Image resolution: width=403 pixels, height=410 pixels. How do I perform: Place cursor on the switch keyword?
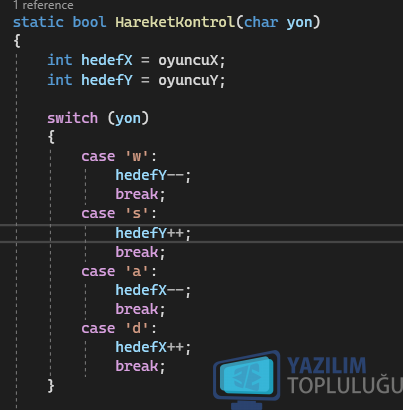(72, 118)
